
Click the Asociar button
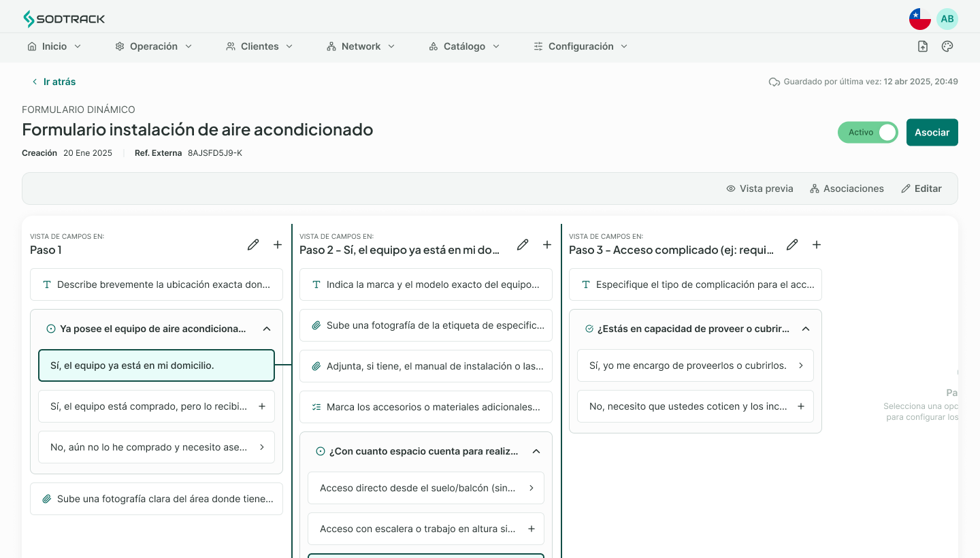point(932,133)
